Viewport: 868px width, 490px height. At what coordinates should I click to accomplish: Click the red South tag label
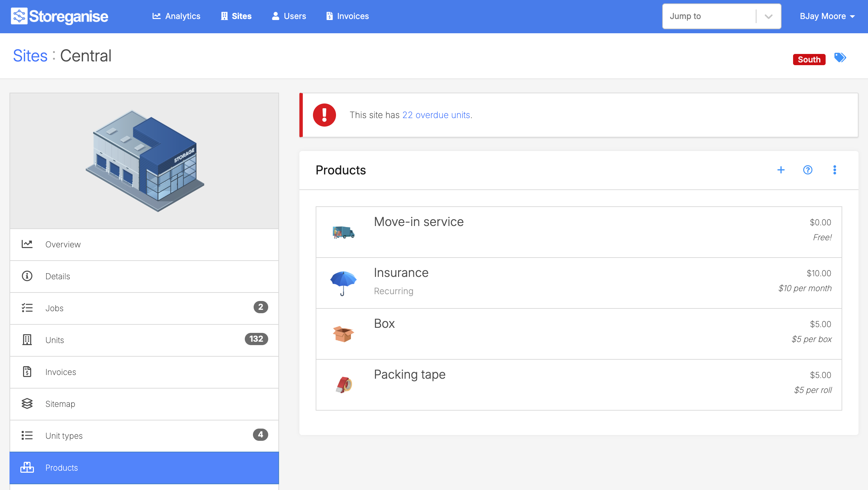[x=809, y=59]
